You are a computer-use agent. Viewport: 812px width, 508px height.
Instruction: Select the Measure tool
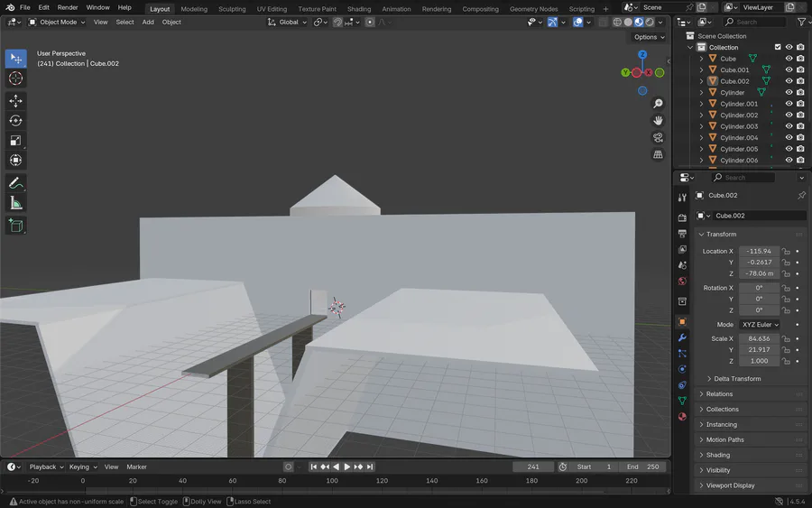(15, 203)
